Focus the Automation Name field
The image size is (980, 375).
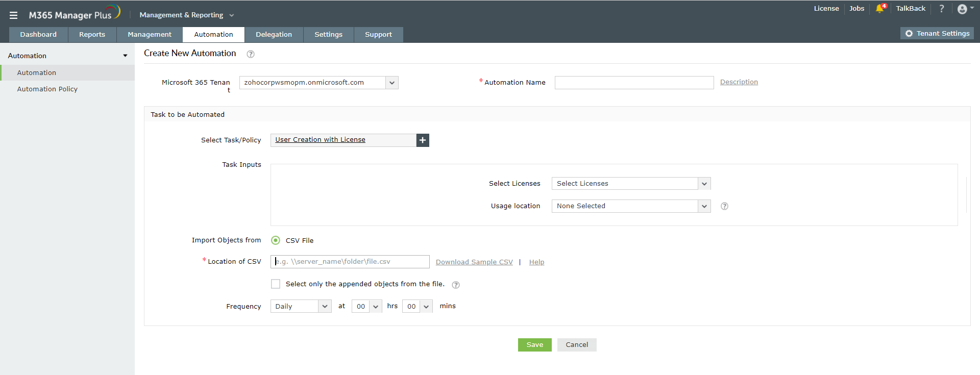634,83
